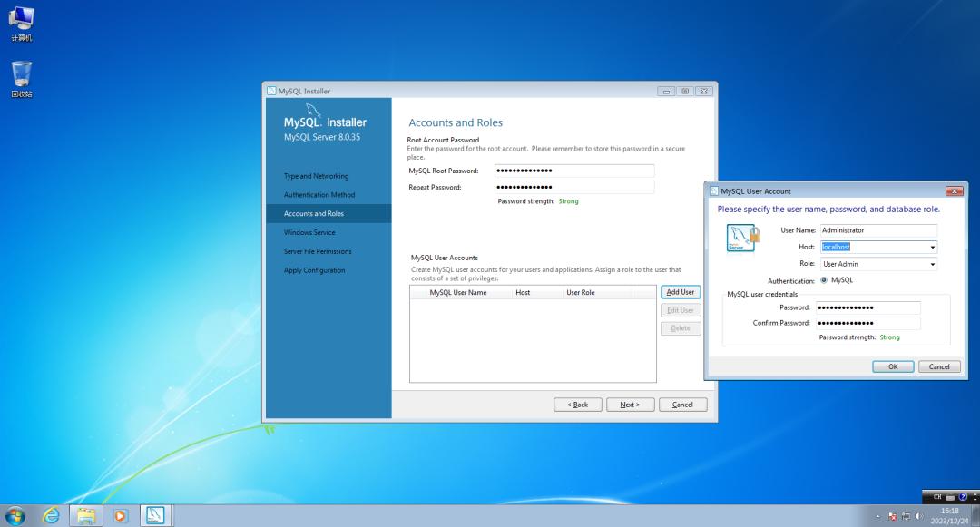The image size is (980, 527).
Task: Select MySQL Installer taskbar button
Action: pos(155,516)
